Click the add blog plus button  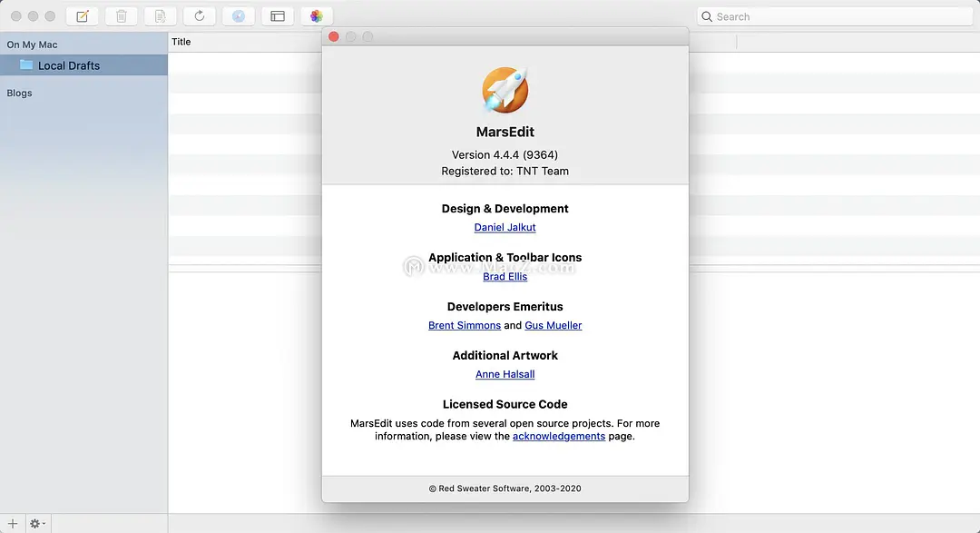click(x=13, y=524)
